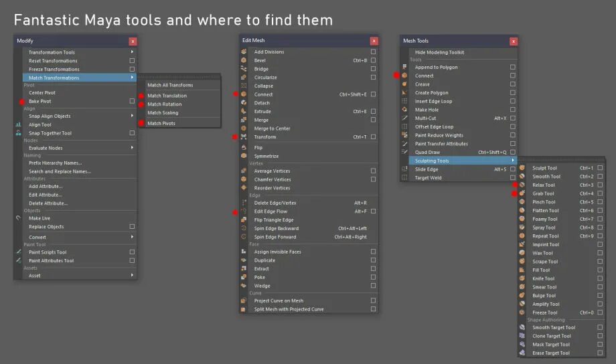Click the Paint Scripts Tool icon

(x=19, y=252)
